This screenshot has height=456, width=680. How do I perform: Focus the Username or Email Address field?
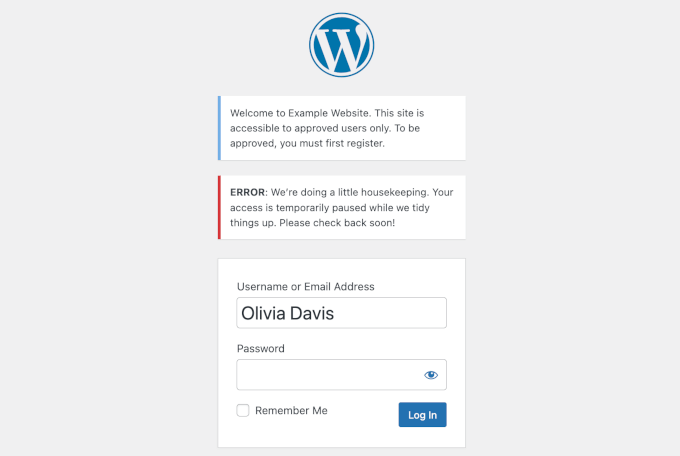tap(341, 313)
